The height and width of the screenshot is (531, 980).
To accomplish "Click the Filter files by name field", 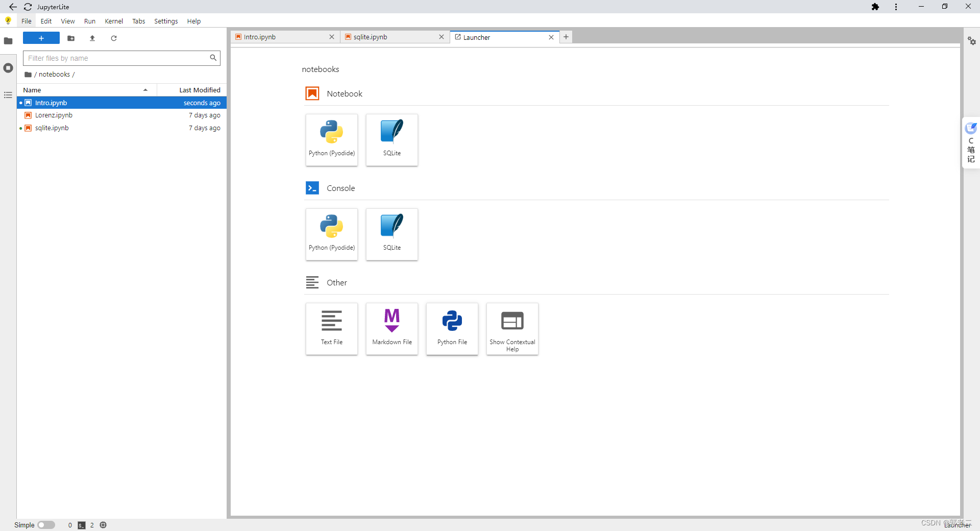I will [121, 58].
